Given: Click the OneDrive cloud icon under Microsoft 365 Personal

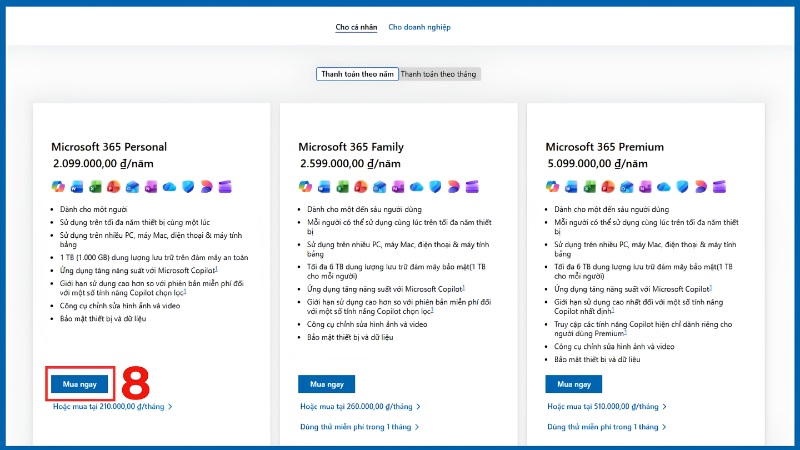Looking at the screenshot, I should tap(169, 187).
